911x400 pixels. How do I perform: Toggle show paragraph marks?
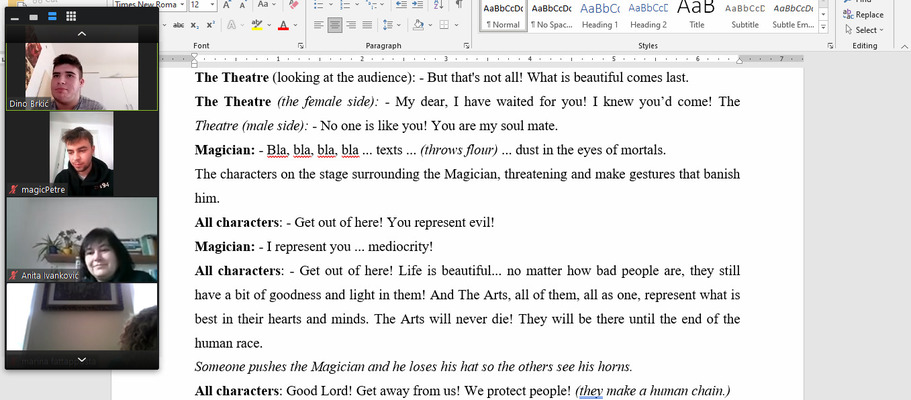coord(459,4)
